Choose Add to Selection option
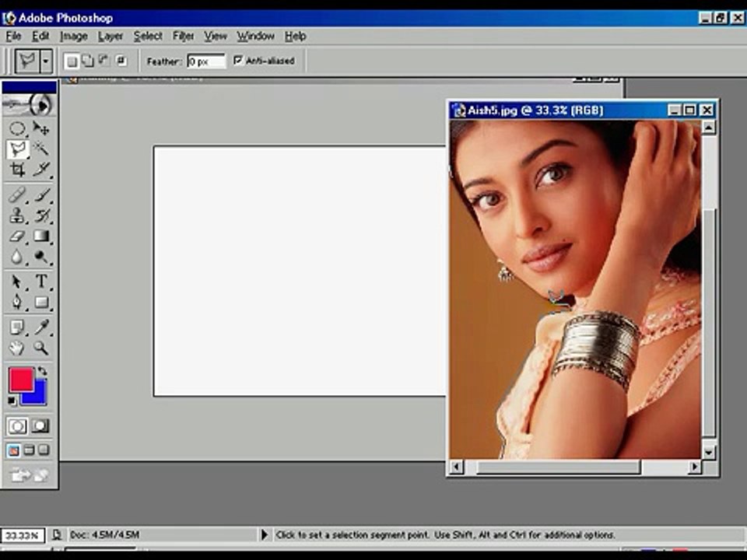This screenshot has width=747, height=560. coord(88,61)
